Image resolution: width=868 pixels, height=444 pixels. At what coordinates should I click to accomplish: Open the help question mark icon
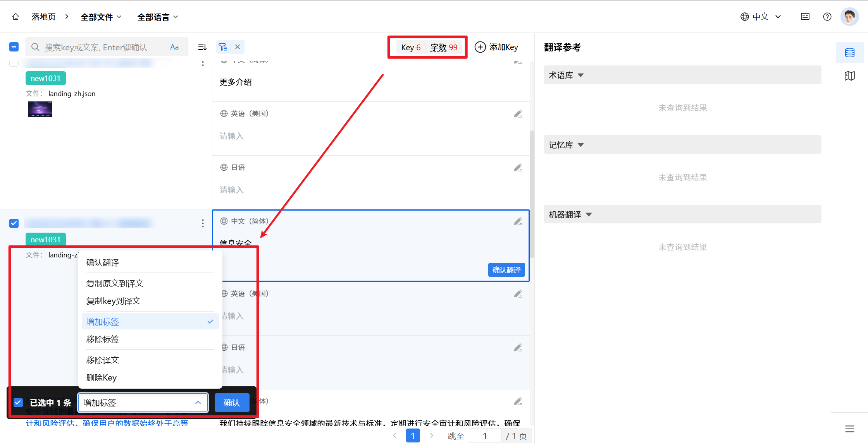[827, 17]
